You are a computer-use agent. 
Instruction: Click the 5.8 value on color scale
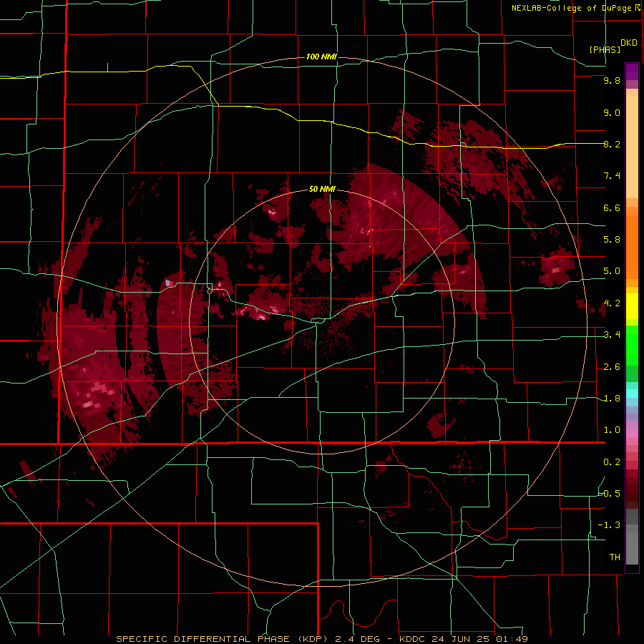coord(612,240)
